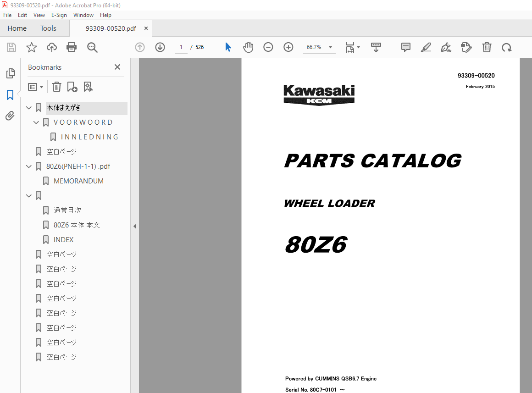Print the document with printer icon
This screenshot has height=393, width=532.
tap(72, 47)
